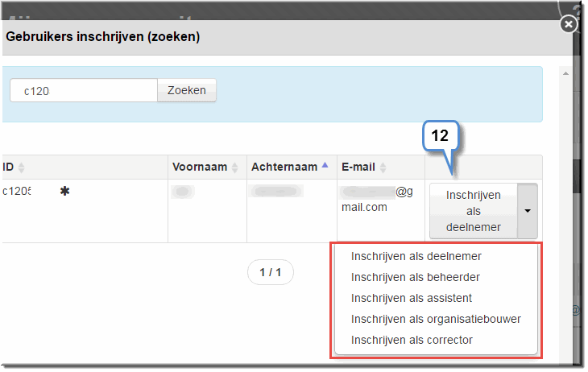This screenshot has width=588, height=372.
Task: Click the search field containing c120
Action: (x=84, y=90)
